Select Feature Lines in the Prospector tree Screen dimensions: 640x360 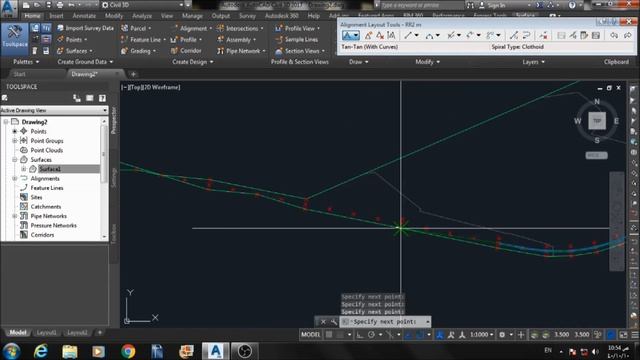[x=47, y=188]
